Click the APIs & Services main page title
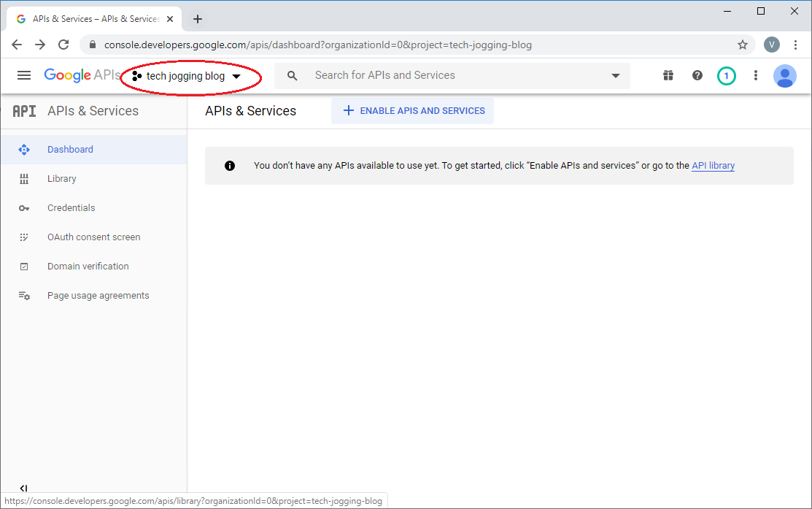Image resolution: width=812 pixels, height=509 pixels. pos(251,111)
